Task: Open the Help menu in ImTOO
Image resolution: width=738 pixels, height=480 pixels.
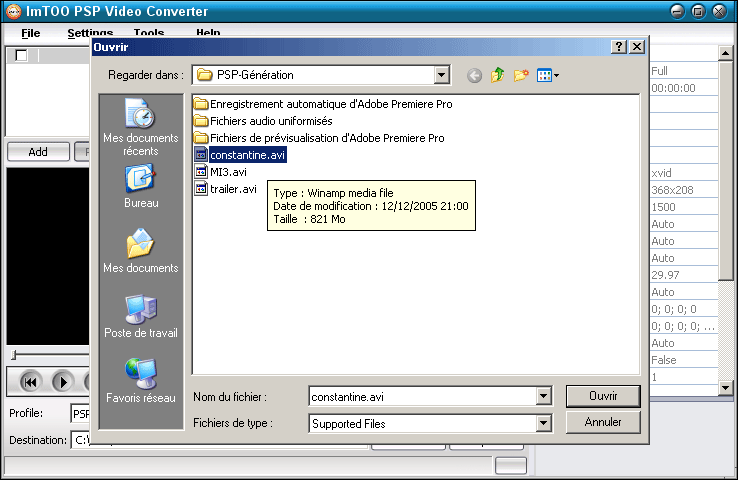Action: coord(208,32)
